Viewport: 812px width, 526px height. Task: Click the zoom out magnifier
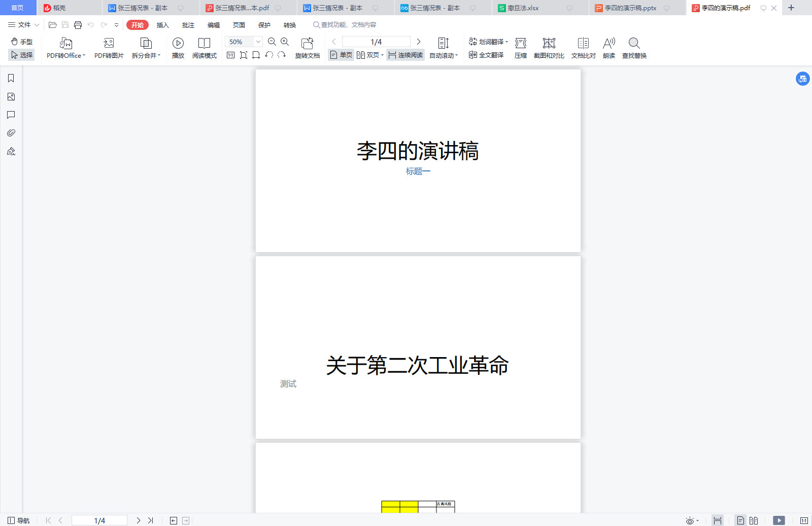pos(272,42)
